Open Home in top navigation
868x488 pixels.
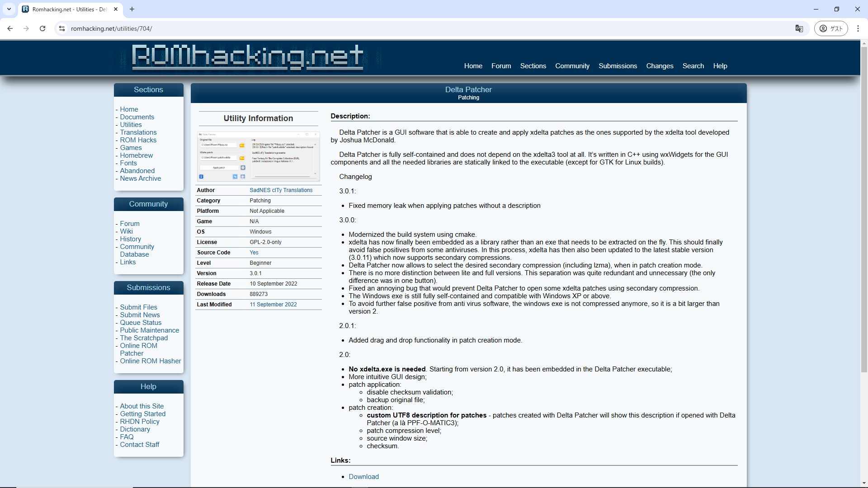[473, 66]
